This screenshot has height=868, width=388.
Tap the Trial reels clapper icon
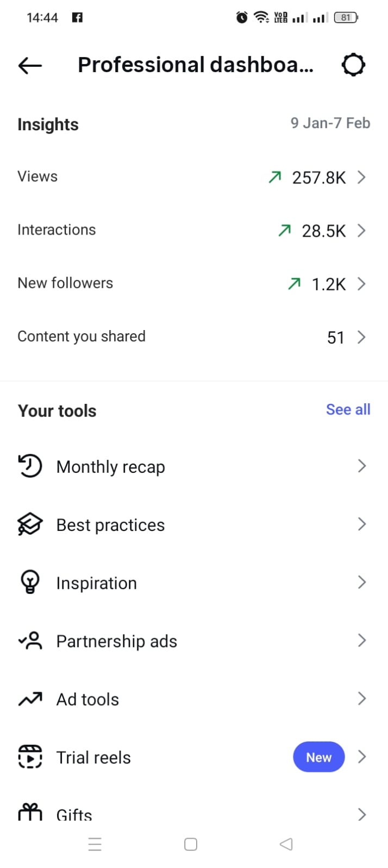coord(30,757)
